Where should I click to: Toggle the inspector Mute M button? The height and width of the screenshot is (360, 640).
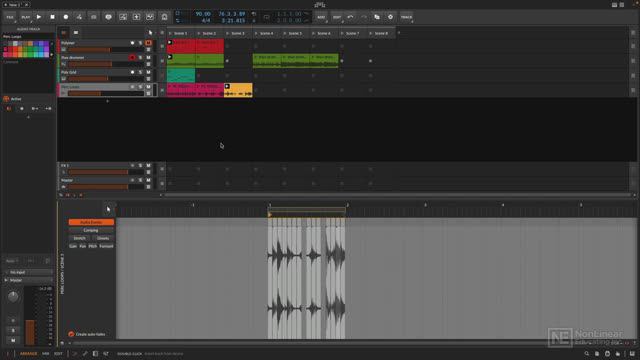(x=13, y=340)
